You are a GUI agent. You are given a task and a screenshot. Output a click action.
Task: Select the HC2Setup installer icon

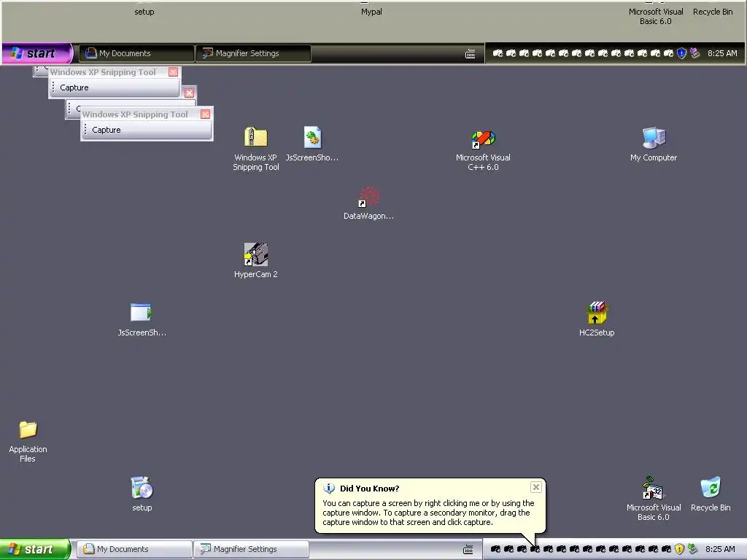[x=597, y=312]
